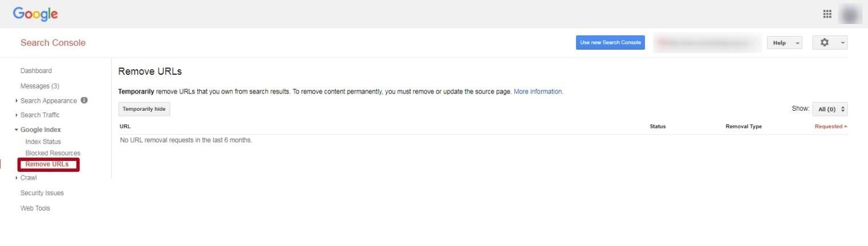This screenshot has height=246, width=868.
Task: Open Web Tools page
Action: 35,208
